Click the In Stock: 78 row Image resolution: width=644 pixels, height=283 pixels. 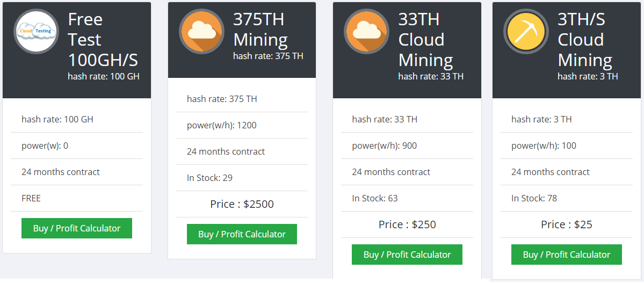click(566, 198)
